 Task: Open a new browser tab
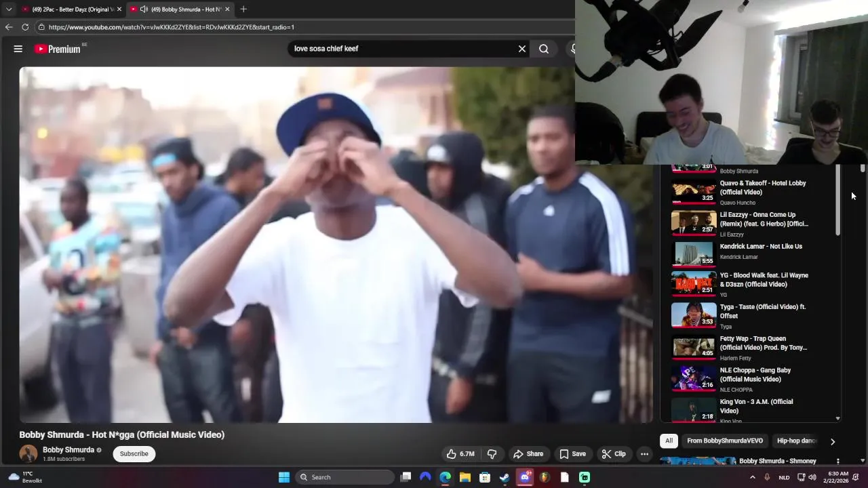pos(243,9)
